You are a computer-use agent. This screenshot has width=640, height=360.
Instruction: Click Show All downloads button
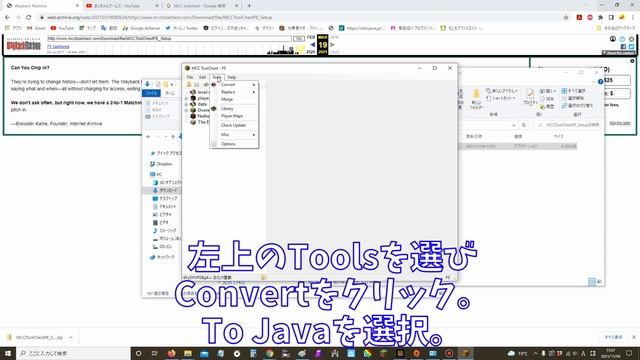coord(613,337)
